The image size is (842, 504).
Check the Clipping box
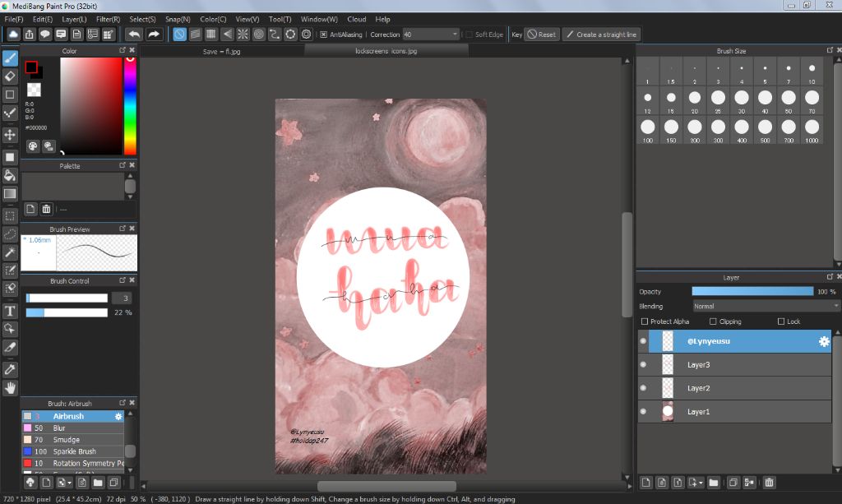coord(713,321)
